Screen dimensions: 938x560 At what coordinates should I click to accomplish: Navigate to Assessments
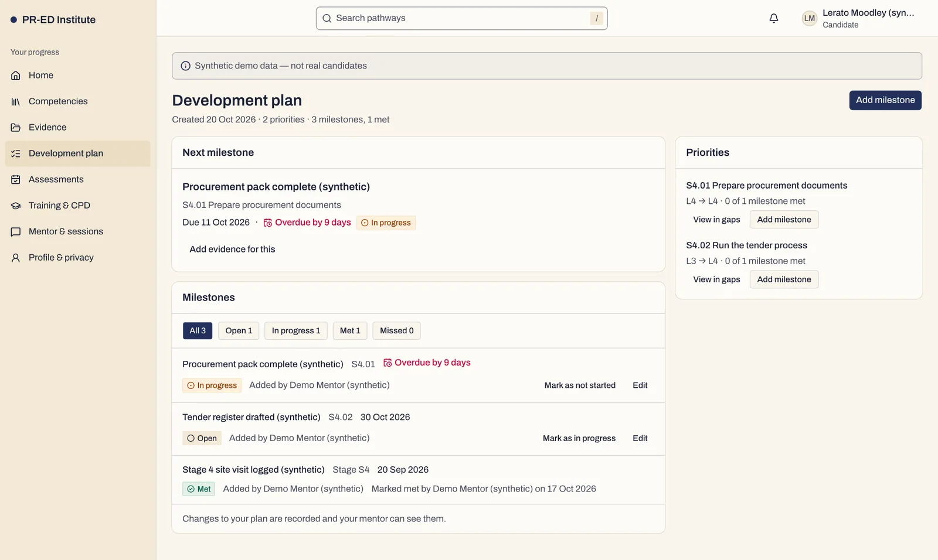[x=77, y=179]
